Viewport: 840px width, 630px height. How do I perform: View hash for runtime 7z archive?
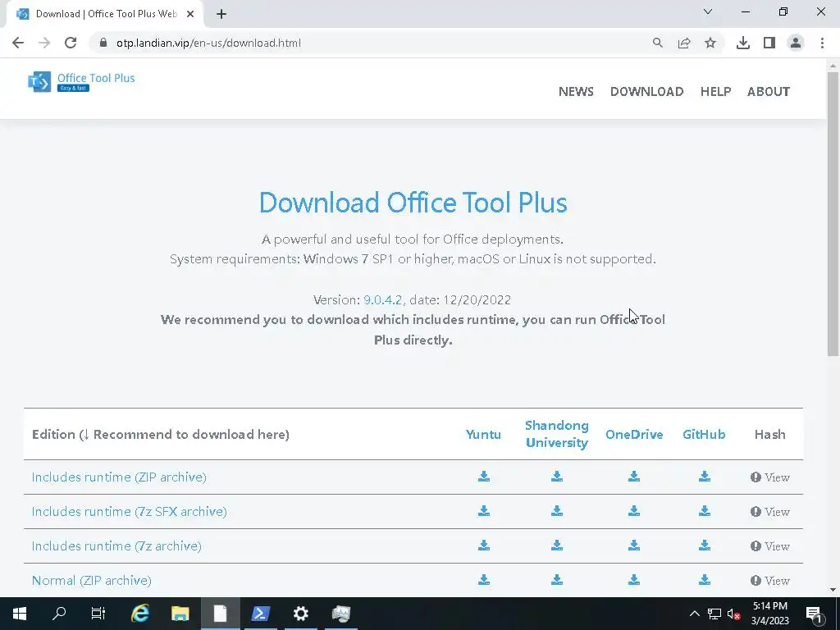click(769, 546)
